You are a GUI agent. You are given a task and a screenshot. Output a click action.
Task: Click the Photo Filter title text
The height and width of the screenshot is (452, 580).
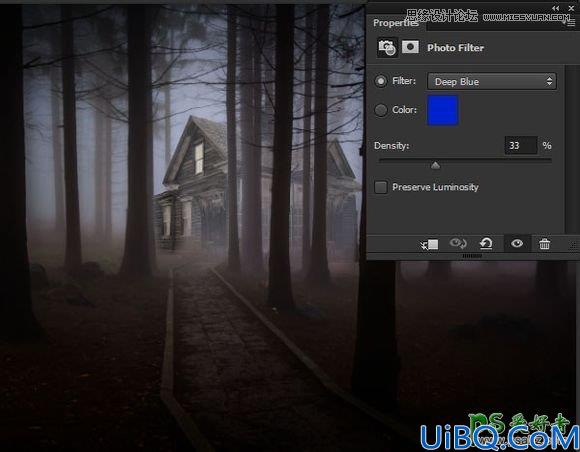[455, 48]
